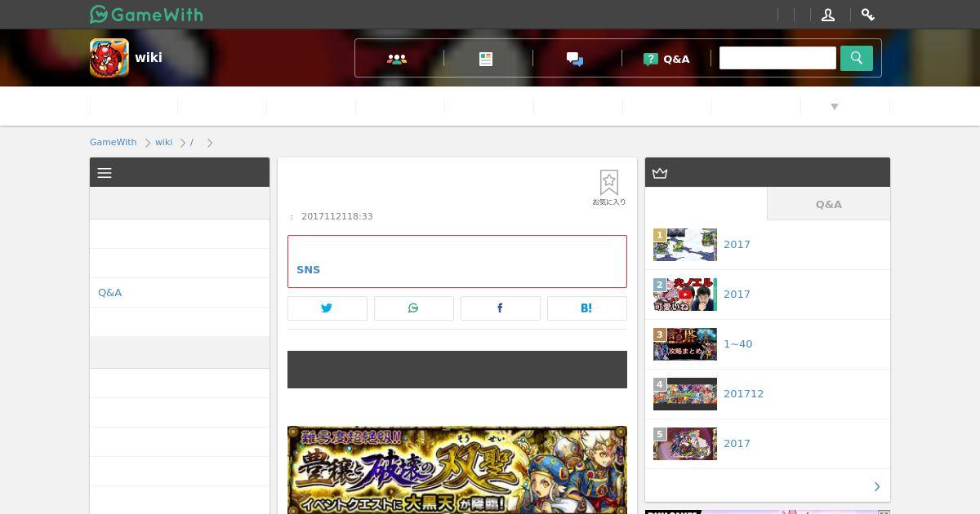Click the wiki title link
The width and height of the screenshot is (980, 514).
[x=149, y=57]
